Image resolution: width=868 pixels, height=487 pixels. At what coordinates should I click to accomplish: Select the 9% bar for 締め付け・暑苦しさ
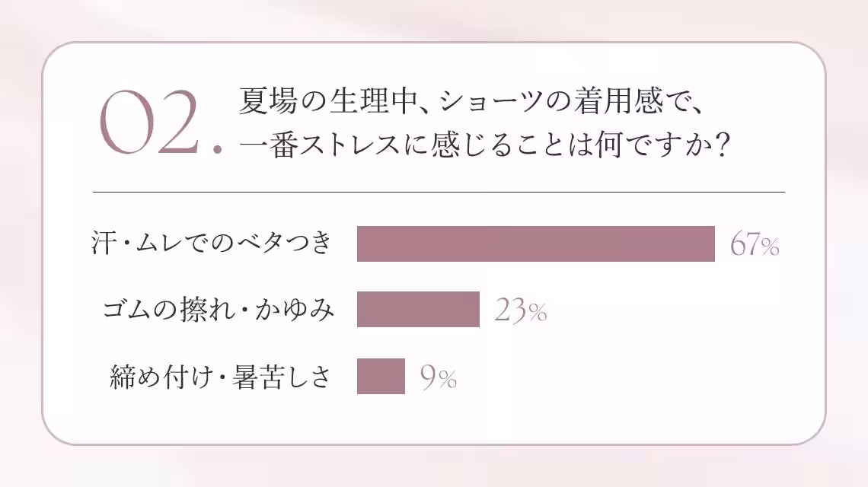point(381,377)
